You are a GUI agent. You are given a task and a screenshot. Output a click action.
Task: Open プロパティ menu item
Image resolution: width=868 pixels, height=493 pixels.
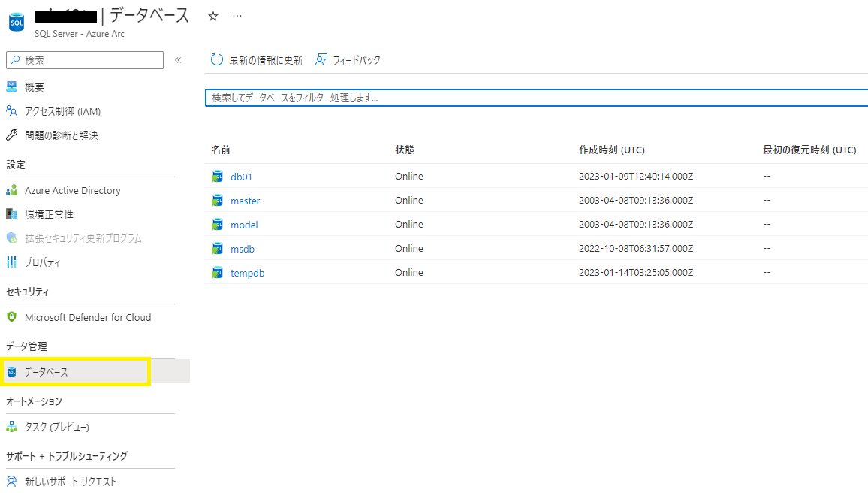coord(43,262)
